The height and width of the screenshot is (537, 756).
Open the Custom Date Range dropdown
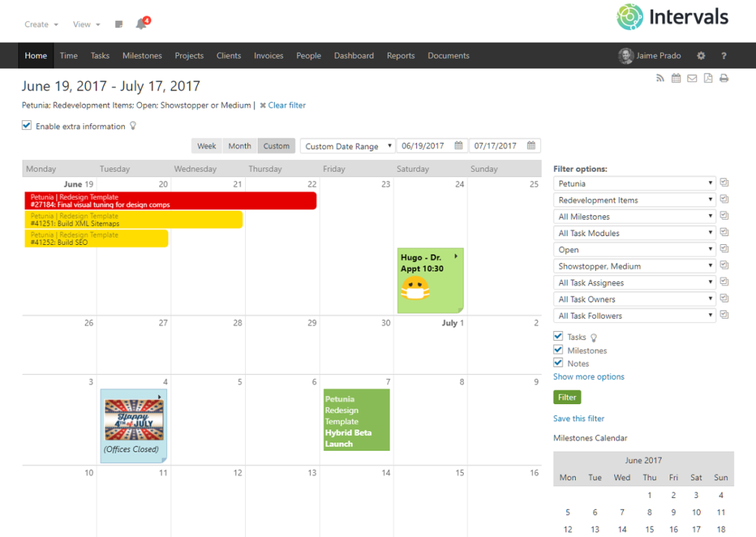click(x=347, y=145)
